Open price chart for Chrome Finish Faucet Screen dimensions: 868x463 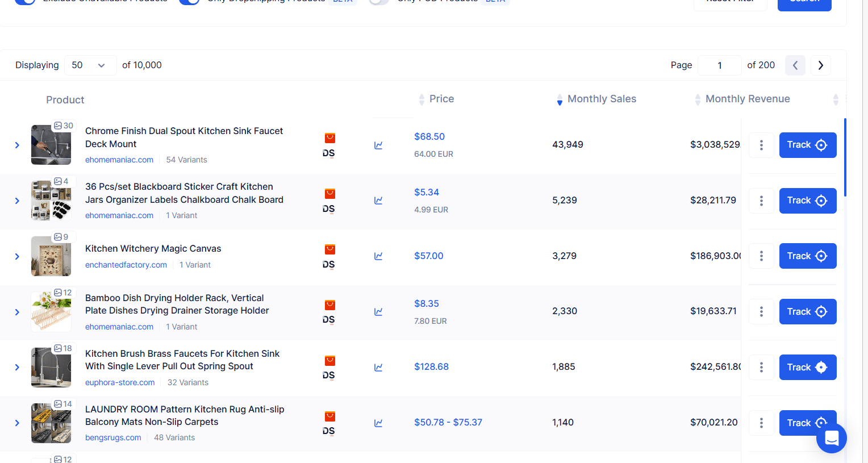pos(378,145)
